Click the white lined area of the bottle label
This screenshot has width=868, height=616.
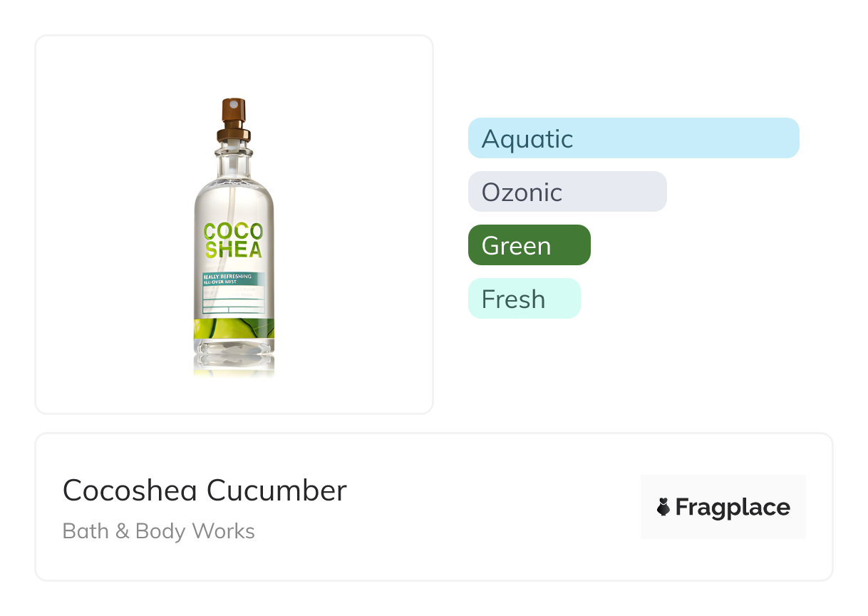(x=234, y=301)
